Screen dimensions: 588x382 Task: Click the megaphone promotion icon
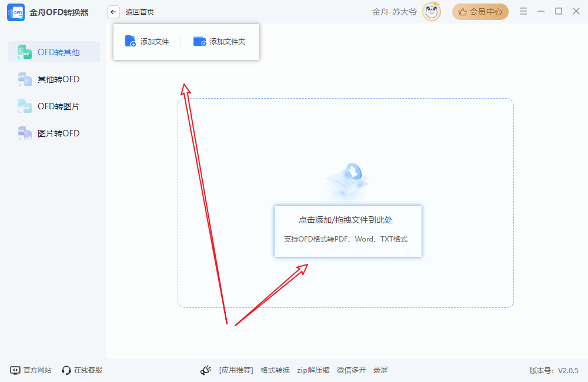[205, 369]
